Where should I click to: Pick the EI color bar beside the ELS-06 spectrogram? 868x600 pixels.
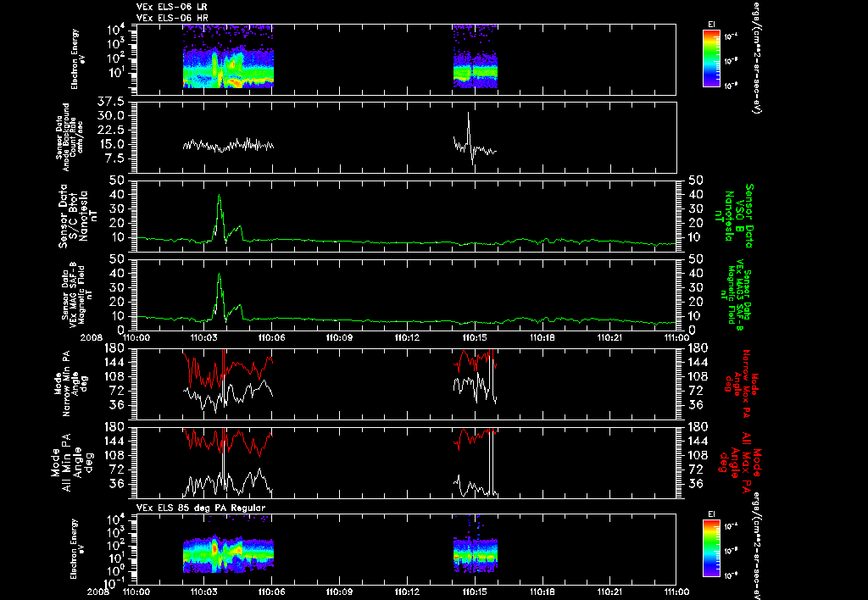[711, 58]
